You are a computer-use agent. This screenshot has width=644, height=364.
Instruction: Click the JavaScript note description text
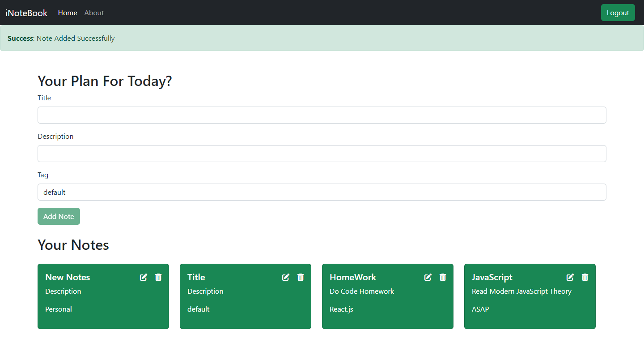click(x=521, y=291)
